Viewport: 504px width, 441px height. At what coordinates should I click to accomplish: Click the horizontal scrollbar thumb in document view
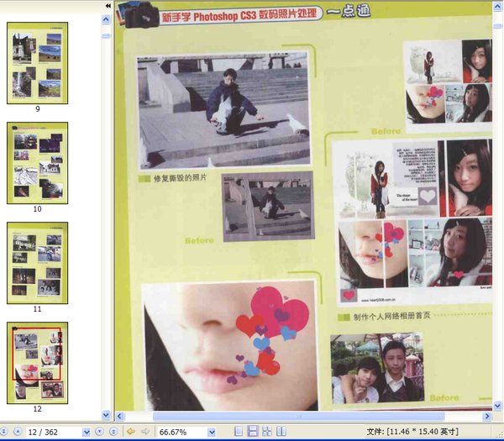click(297, 416)
